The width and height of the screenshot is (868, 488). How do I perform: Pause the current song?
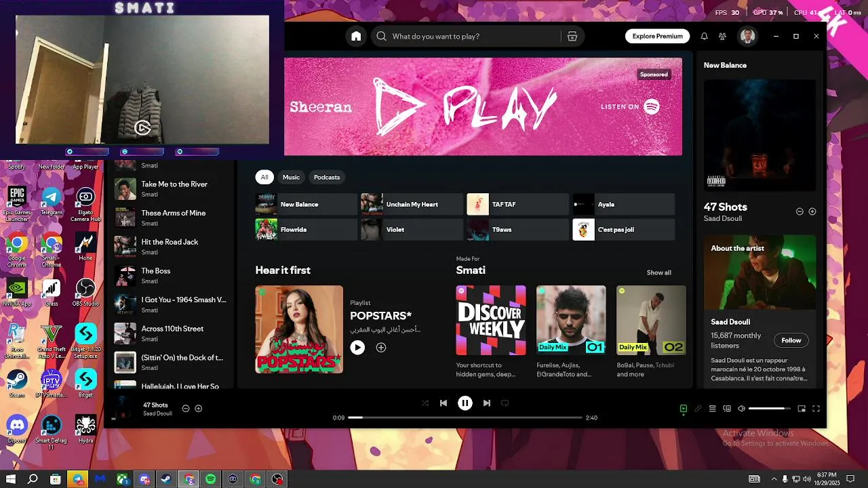(465, 403)
